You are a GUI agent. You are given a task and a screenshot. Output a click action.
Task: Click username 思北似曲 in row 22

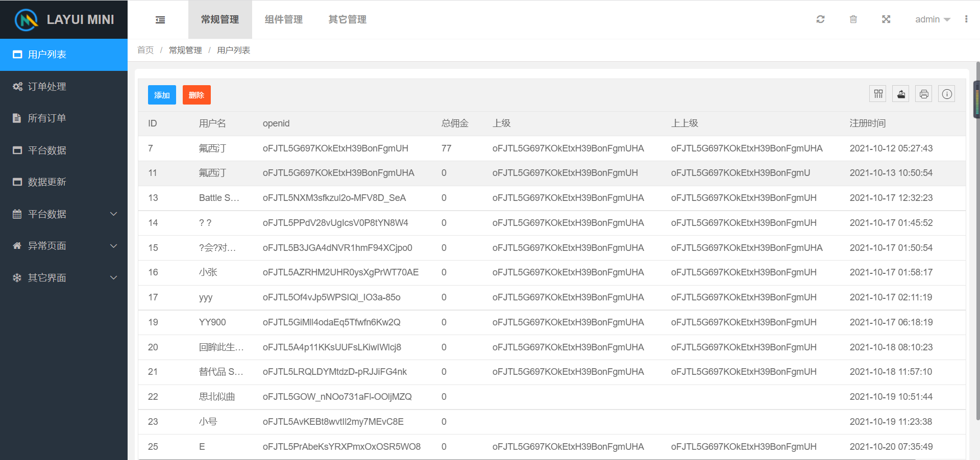click(x=217, y=397)
